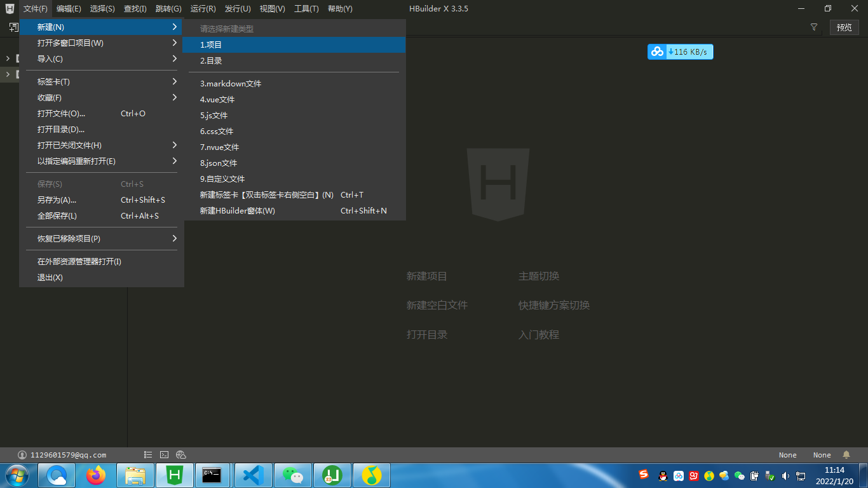The height and width of the screenshot is (488, 868).
Task: Create a 6.css文件
Action: point(294,131)
